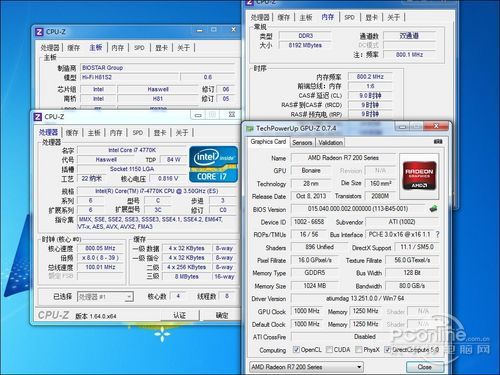Toggle the DirectCompute 5.0 checkbox

387,349
